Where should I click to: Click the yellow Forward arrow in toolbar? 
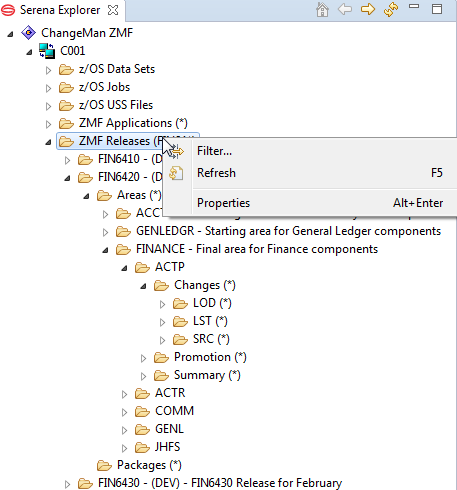(x=368, y=9)
